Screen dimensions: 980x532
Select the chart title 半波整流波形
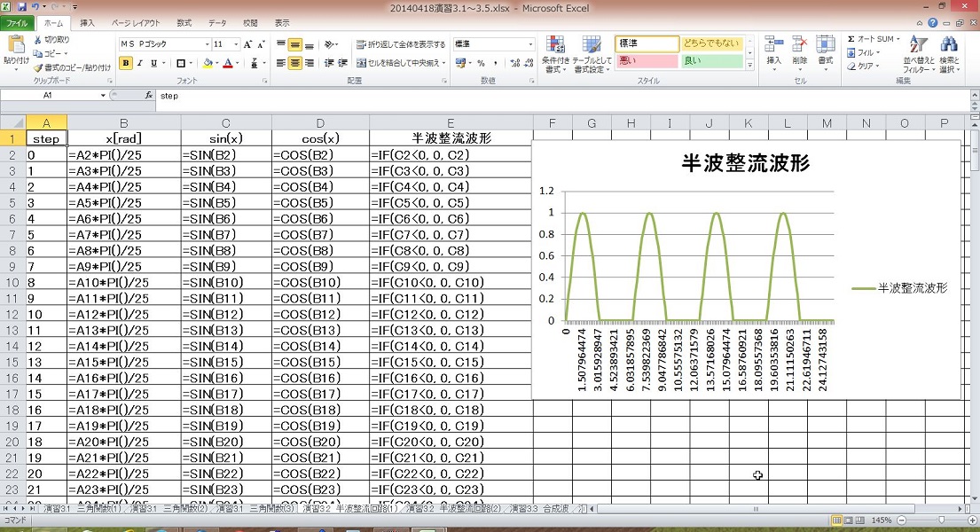pyautogui.click(x=746, y=163)
